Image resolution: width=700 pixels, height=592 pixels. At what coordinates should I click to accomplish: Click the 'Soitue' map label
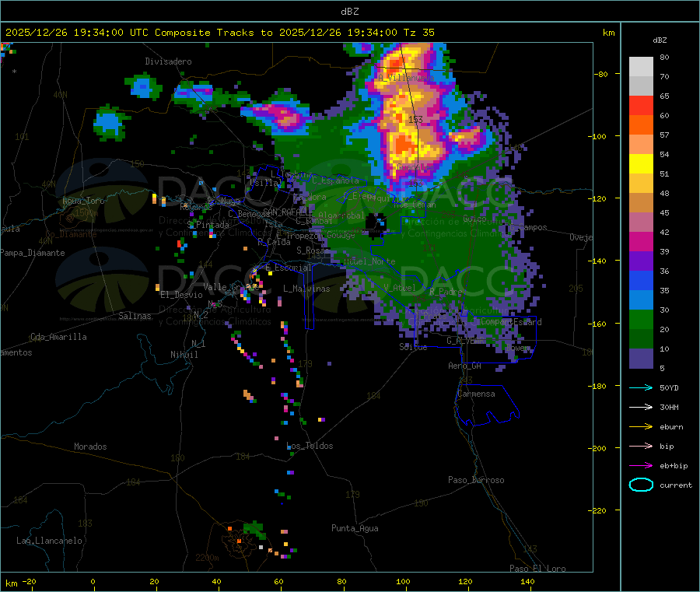click(x=413, y=347)
